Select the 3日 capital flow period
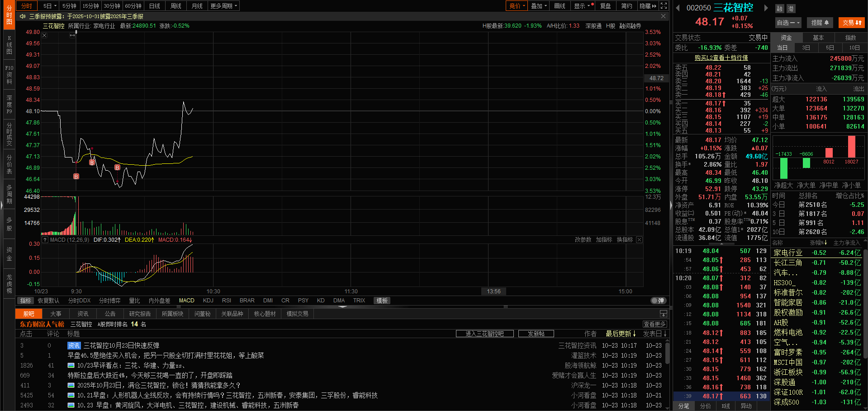868x411 pixels. pos(806,48)
